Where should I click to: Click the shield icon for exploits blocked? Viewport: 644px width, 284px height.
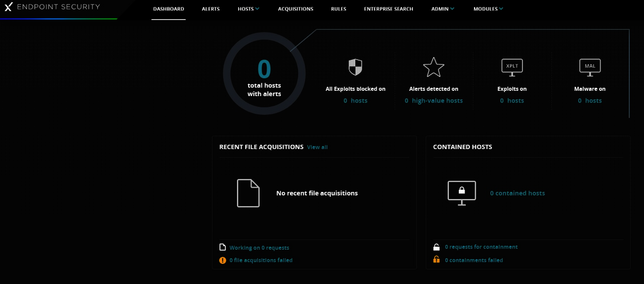(x=355, y=68)
